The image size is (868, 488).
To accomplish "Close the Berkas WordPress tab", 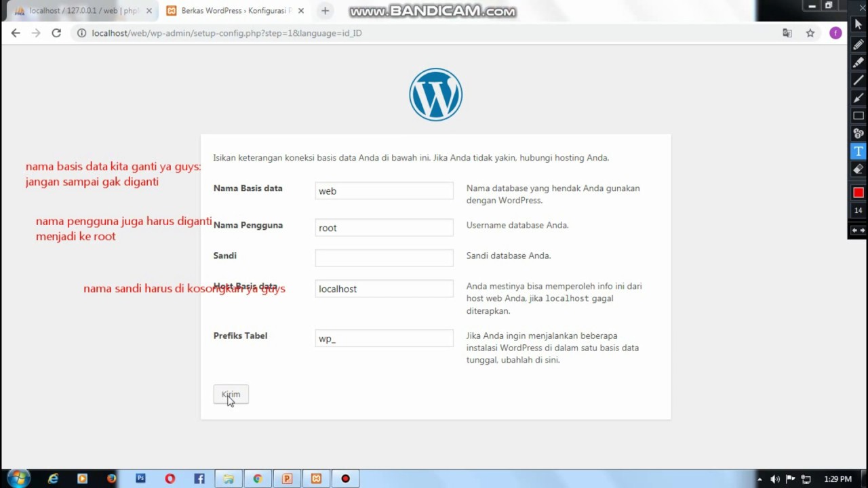I will [x=301, y=11].
